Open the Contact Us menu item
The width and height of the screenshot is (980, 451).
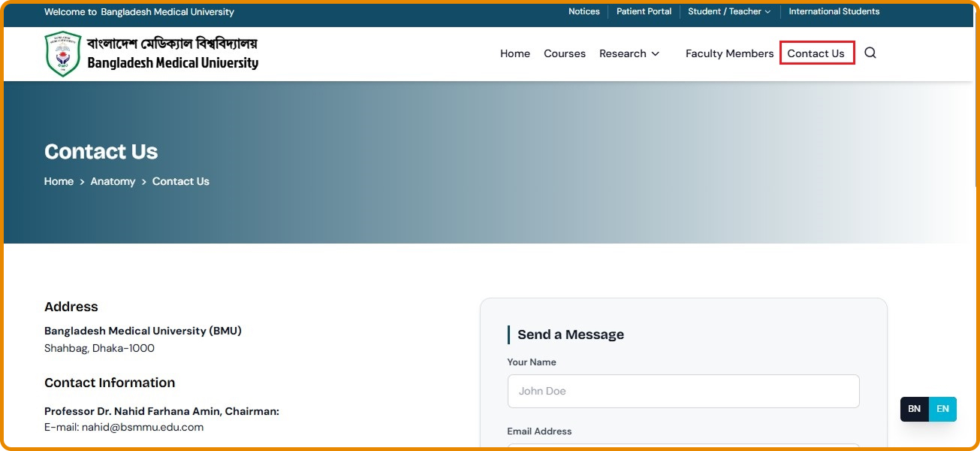pyautogui.click(x=816, y=53)
